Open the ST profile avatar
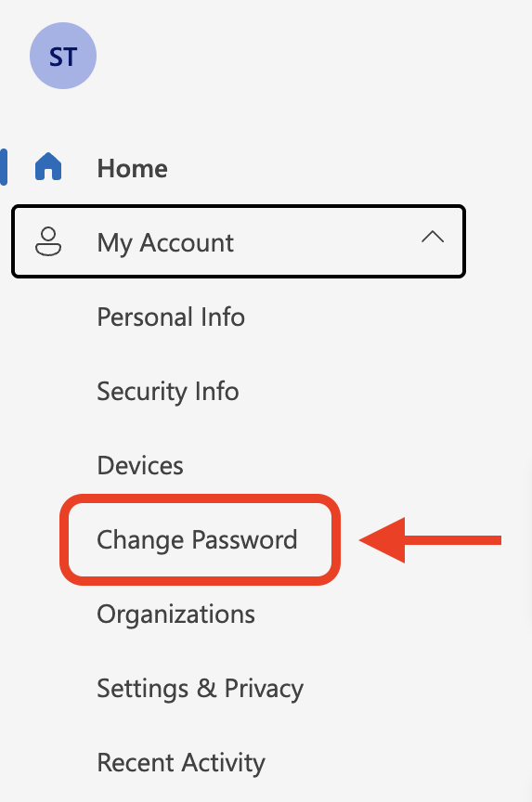The height and width of the screenshot is (802, 532). (x=63, y=56)
